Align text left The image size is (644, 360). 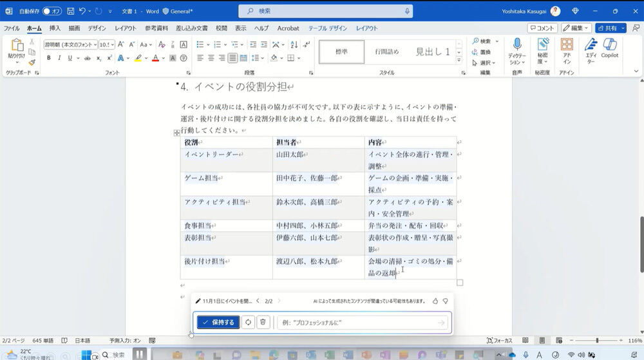(x=200, y=58)
